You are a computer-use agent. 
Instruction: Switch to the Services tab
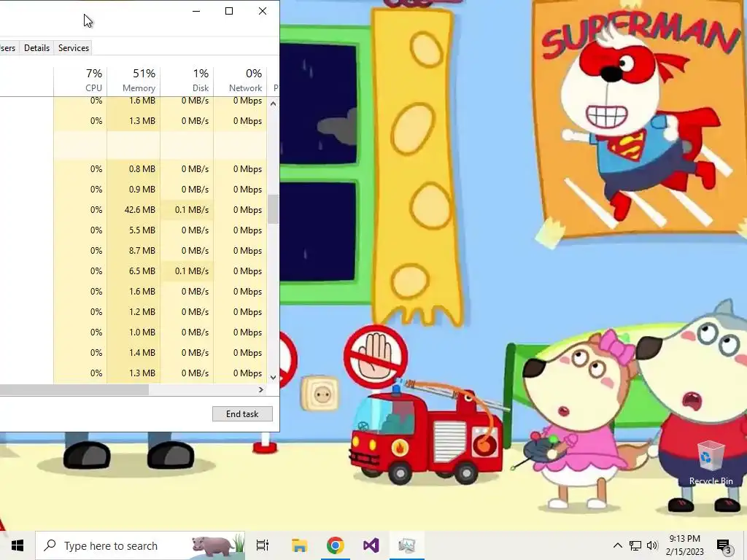tap(74, 48)
